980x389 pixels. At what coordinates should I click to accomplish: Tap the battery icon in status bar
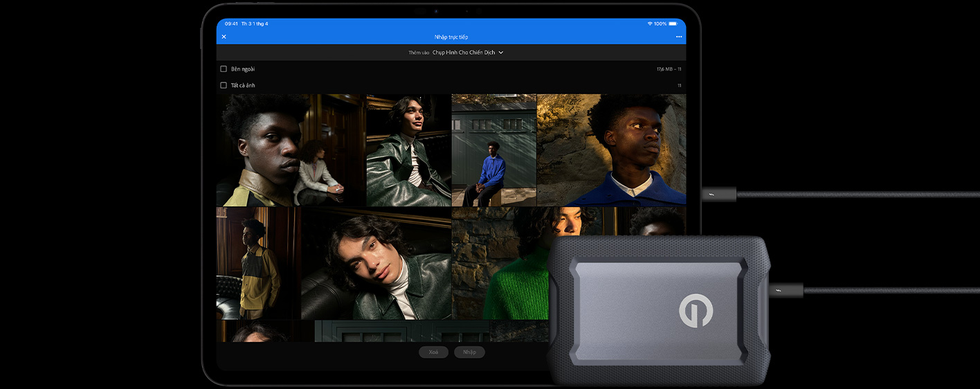click(673, 24)
